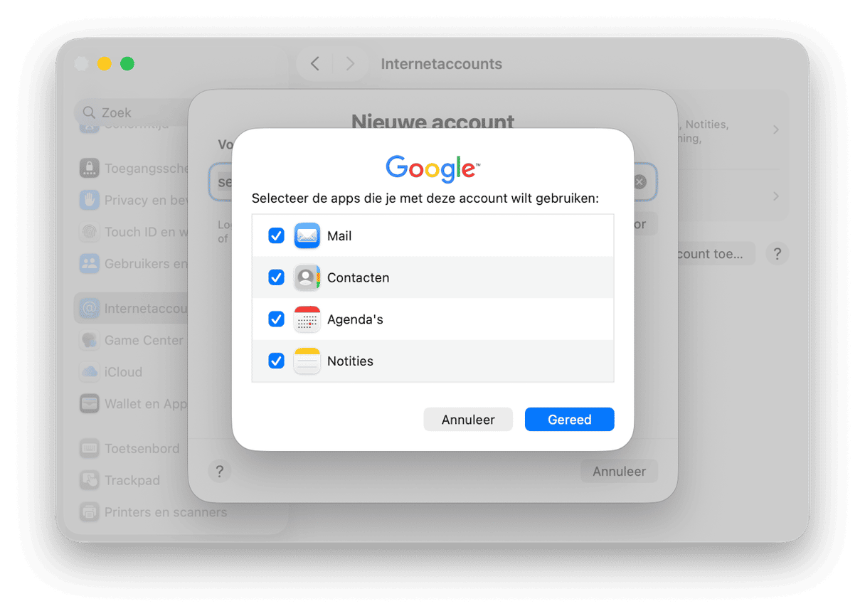Open Printers en scanners in the sidebar

[x=166, y=512]
